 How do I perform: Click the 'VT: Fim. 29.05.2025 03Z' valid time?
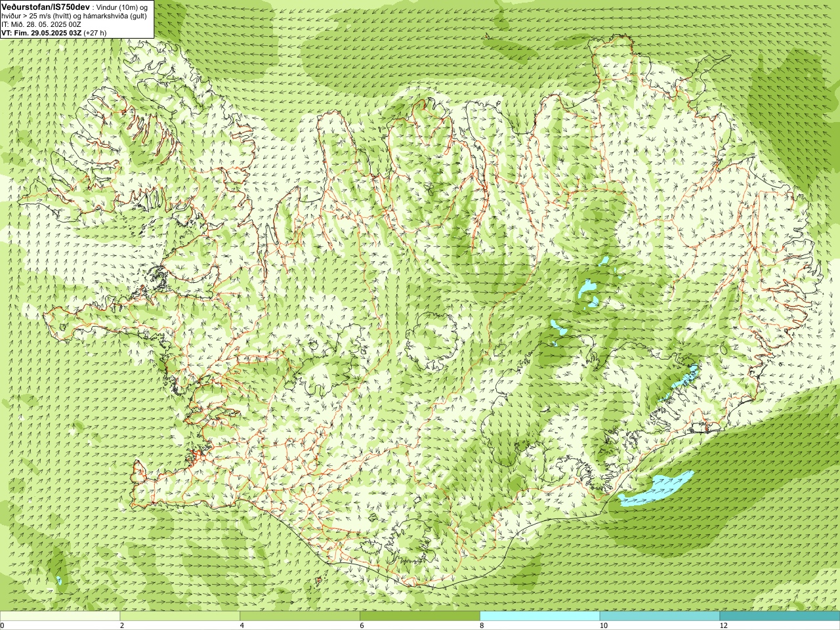tap(41, 33)
